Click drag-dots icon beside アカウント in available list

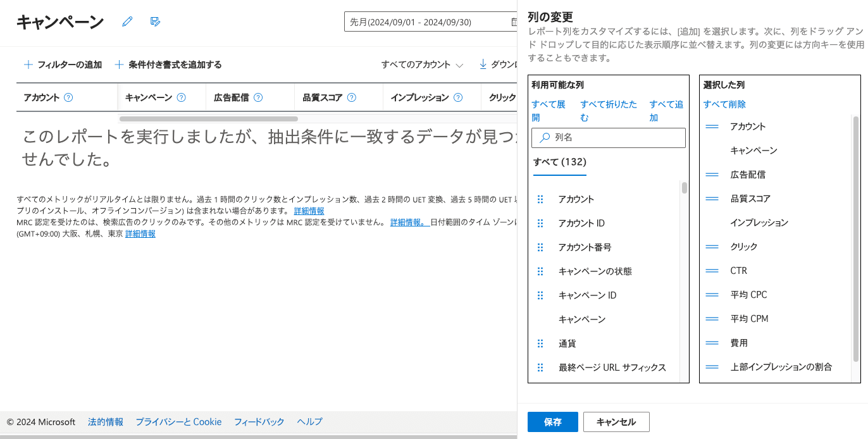(x=540, y=199)
